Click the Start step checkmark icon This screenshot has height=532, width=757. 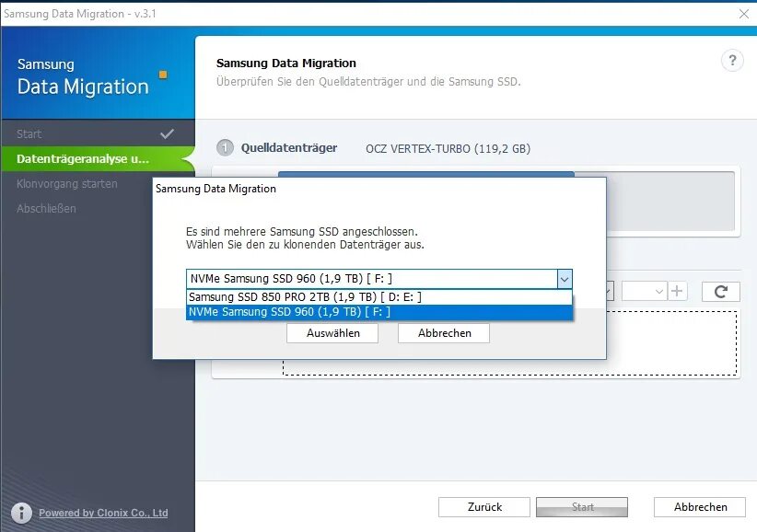coord(167,133)
